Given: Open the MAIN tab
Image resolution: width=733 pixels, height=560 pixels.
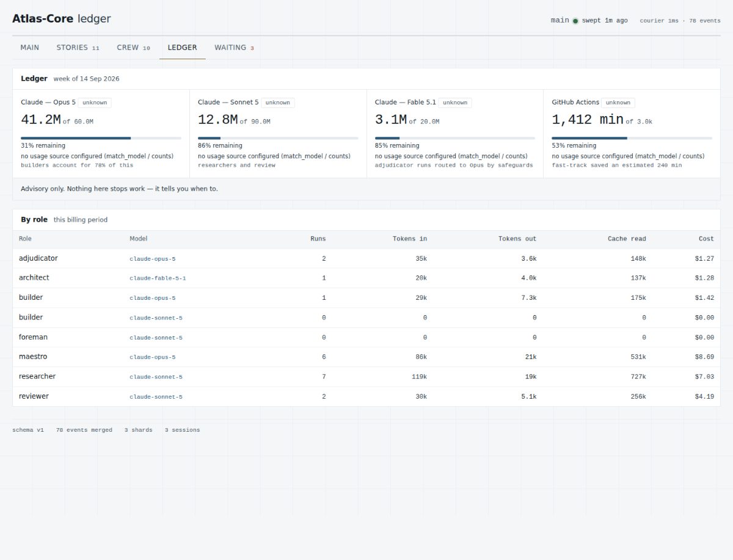Looking at the screenshot, I should (29, 48).
